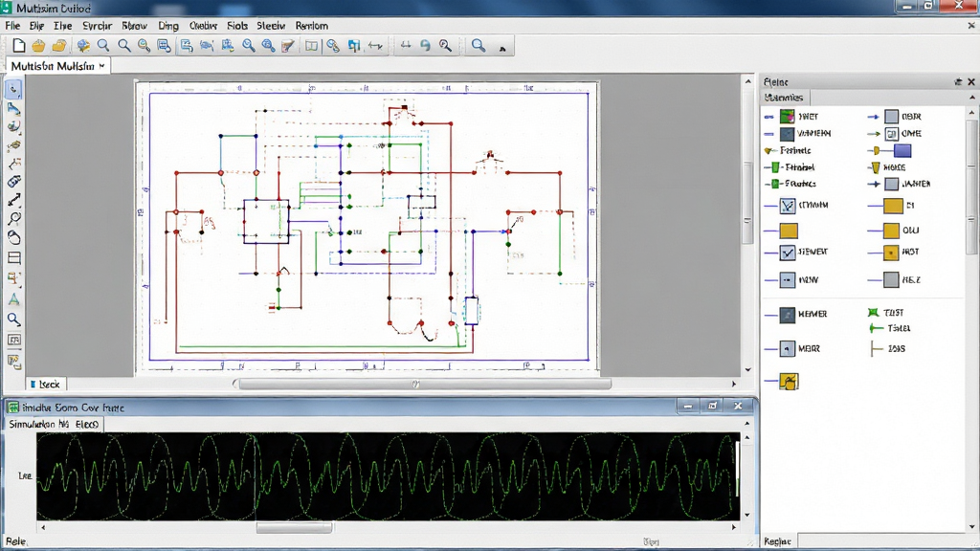
Task: Click the yellow basket icon beside New
Action: click(38, 46)
